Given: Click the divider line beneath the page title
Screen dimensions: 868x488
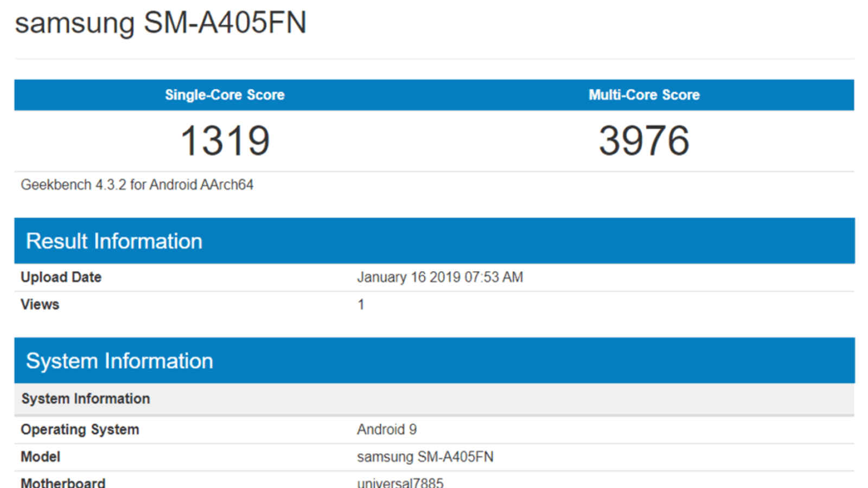Looking at the screenshot, I should [434, 59].
